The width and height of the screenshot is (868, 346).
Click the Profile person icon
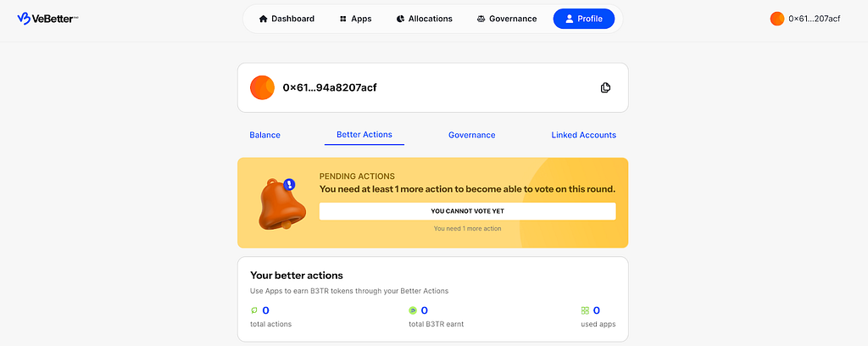coord(569,19)
